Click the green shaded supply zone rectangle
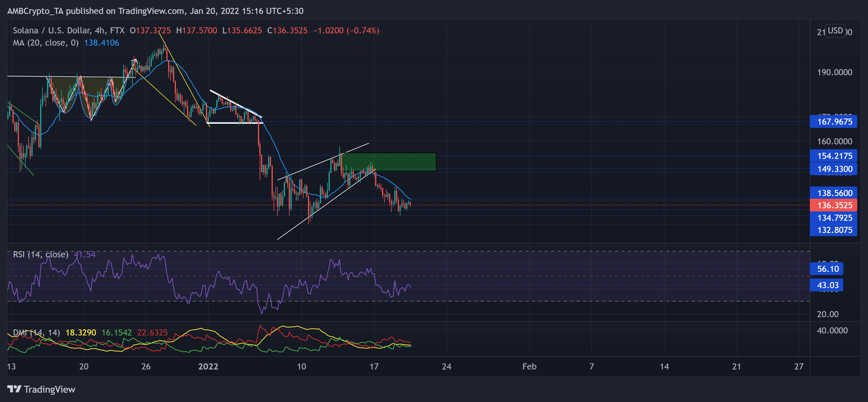 389,162
